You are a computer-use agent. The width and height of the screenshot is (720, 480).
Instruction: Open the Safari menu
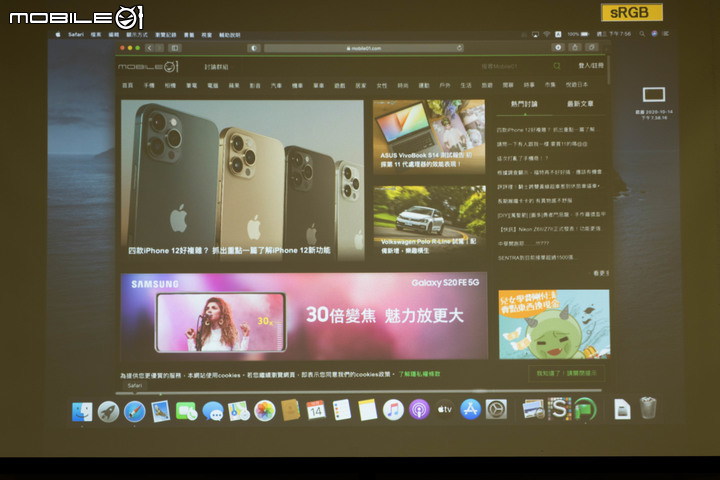pyautogui.click(x=76, y=34)
